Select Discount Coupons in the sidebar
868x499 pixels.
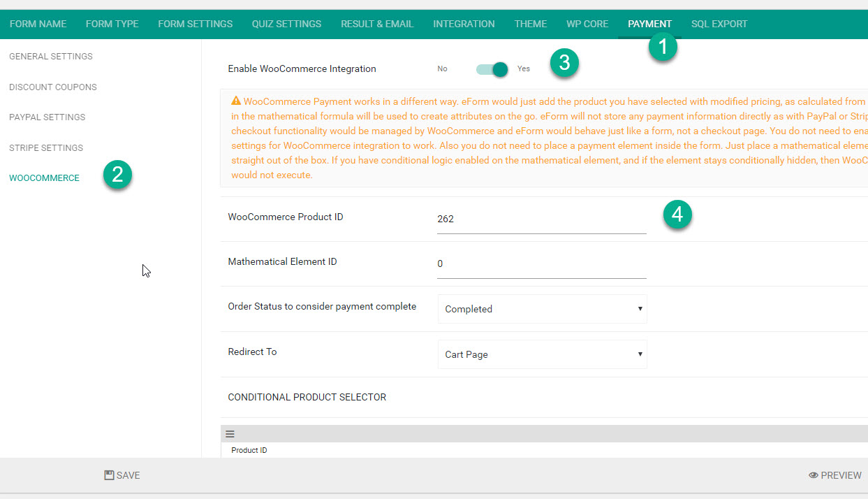pyautogui.click(x=53, y=87)
